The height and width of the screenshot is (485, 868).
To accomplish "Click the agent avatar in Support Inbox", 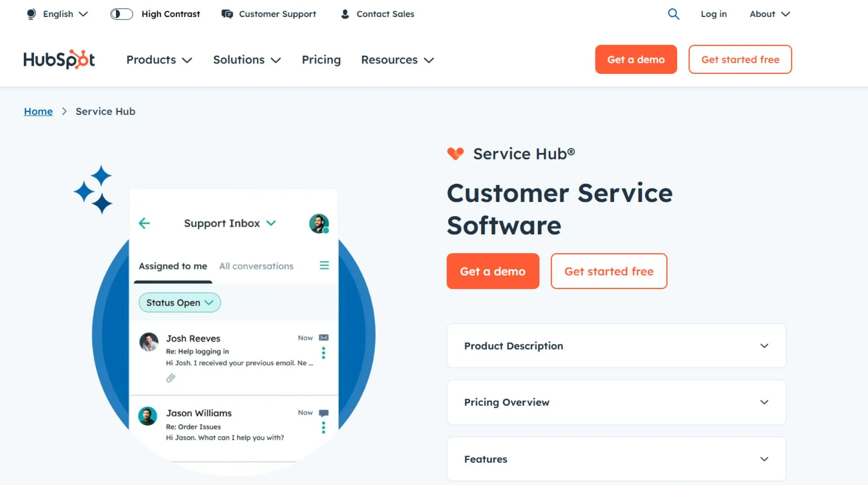I will pyautogui.click(x=319, y=224).
